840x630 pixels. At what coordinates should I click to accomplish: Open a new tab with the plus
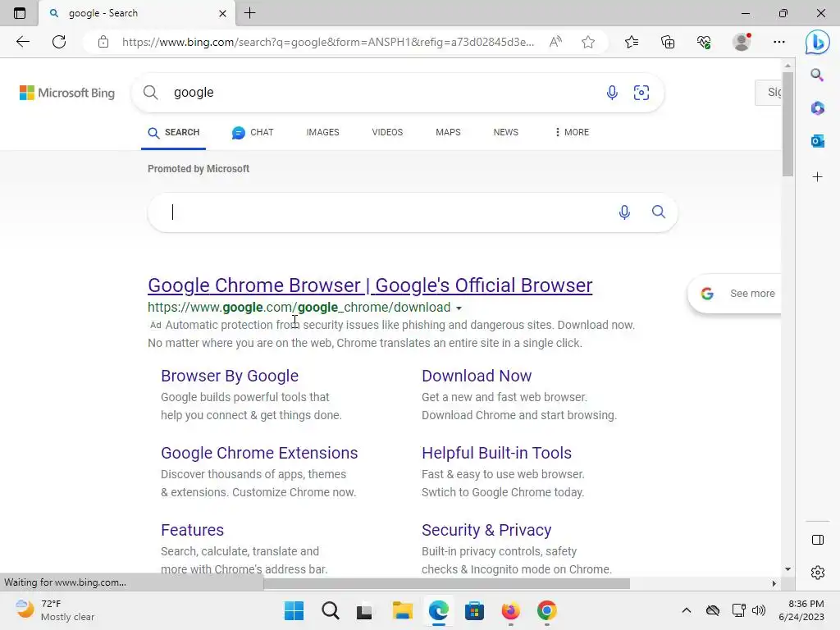pyautogui.click(x=249, y=13)
